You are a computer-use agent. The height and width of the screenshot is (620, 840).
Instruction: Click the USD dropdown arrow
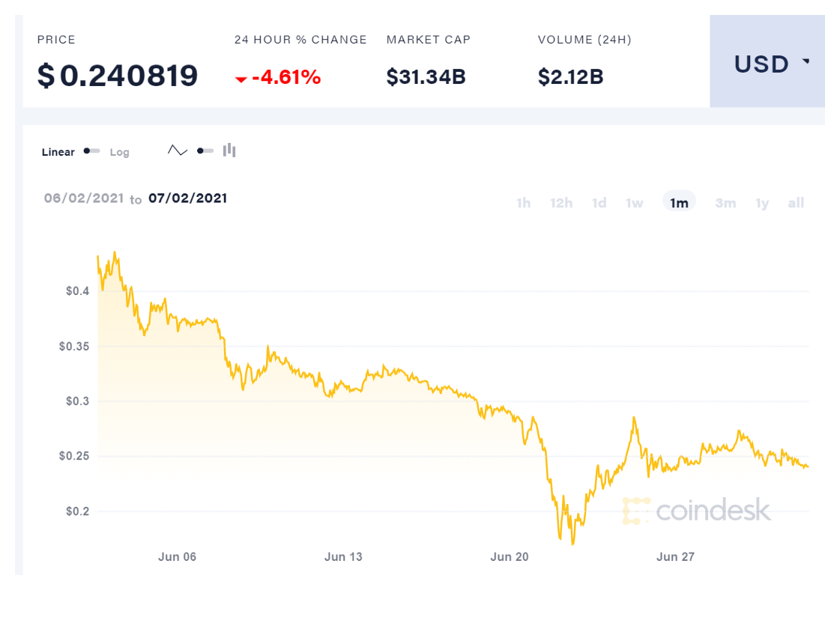click(x=806, y=61)
